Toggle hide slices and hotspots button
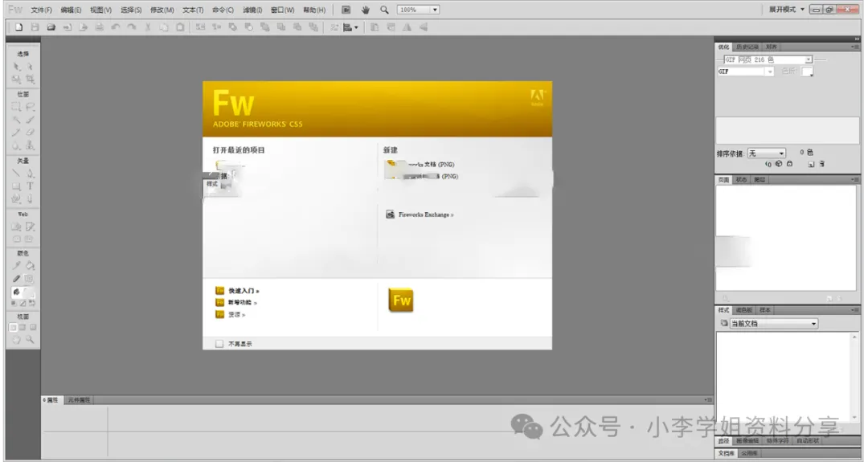 [x=16, y=239]
